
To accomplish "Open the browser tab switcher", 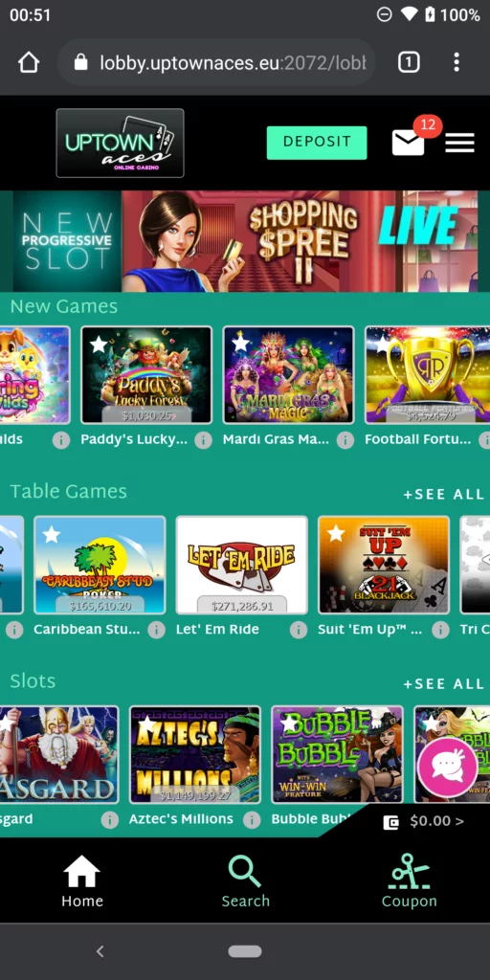I will tap(409, 62).
